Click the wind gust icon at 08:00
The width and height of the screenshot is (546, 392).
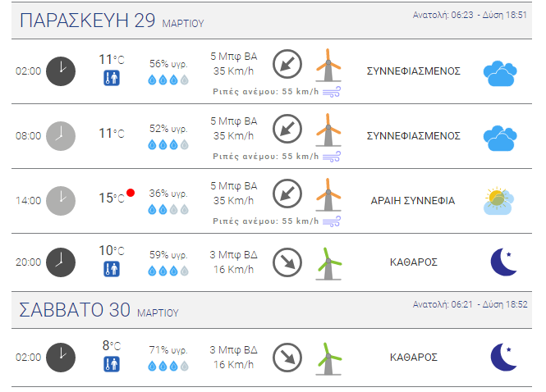click(x=332, y=157)
